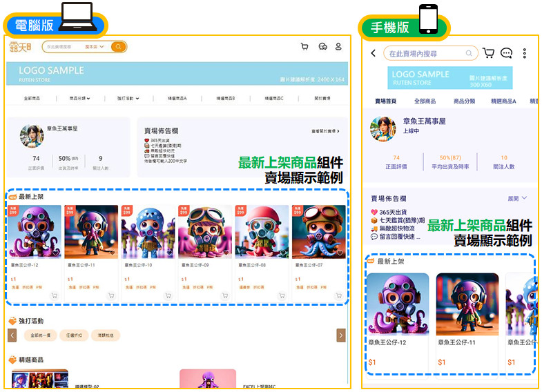This screenshot has height=392, width=542.
Task: Toggle favorite heart on 章魚王公仔-09
Action: tap(227, 252)
